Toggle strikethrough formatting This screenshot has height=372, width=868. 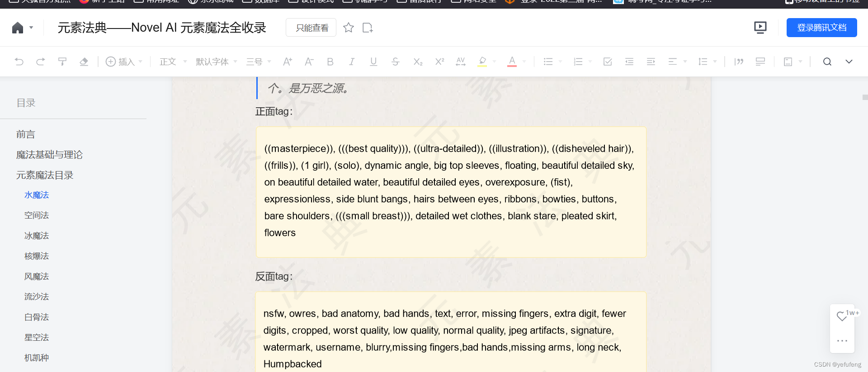coord(396,62)
